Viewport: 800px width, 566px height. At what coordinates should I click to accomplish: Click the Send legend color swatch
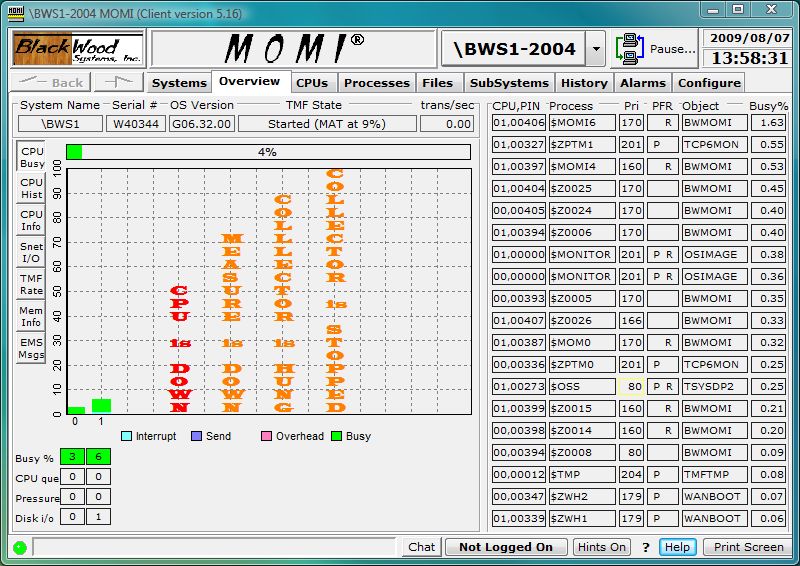click(196, 436)
